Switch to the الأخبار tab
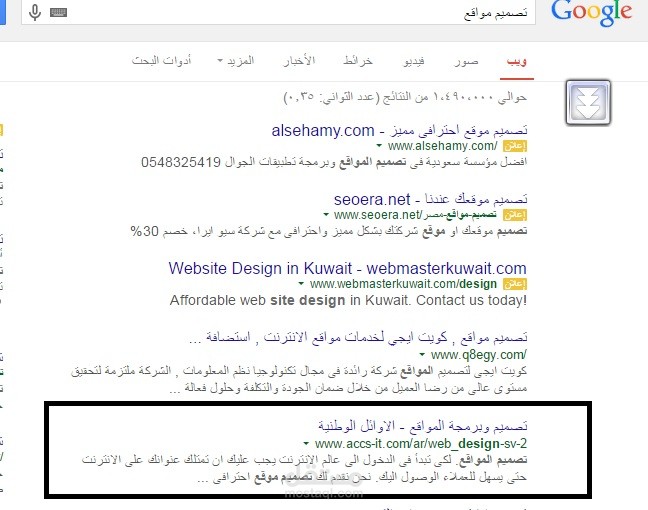This screenshot has width=648, height=510. click(299, 61)
